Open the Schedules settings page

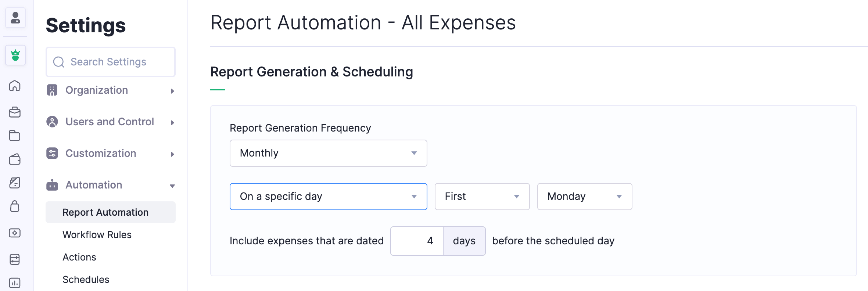[86, 279]
